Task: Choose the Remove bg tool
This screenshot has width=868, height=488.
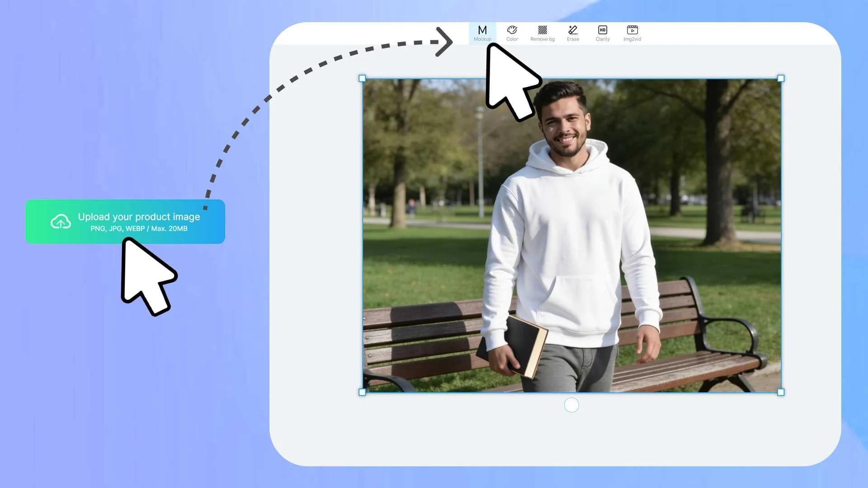Action: tap(542, 33)
